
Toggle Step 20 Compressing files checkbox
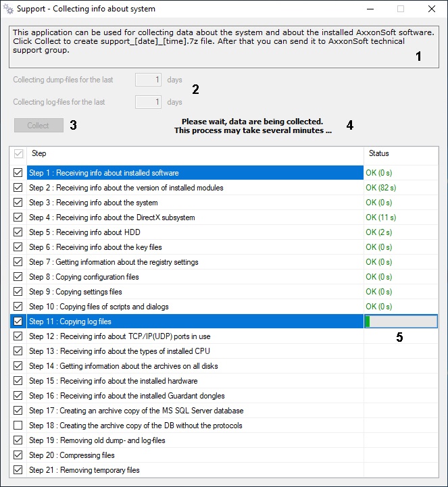click(x=18, y=455)
